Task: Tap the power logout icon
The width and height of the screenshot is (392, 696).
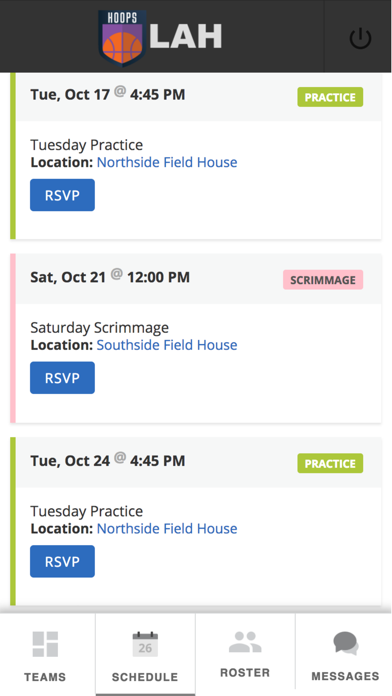Action: click(360, 39)
